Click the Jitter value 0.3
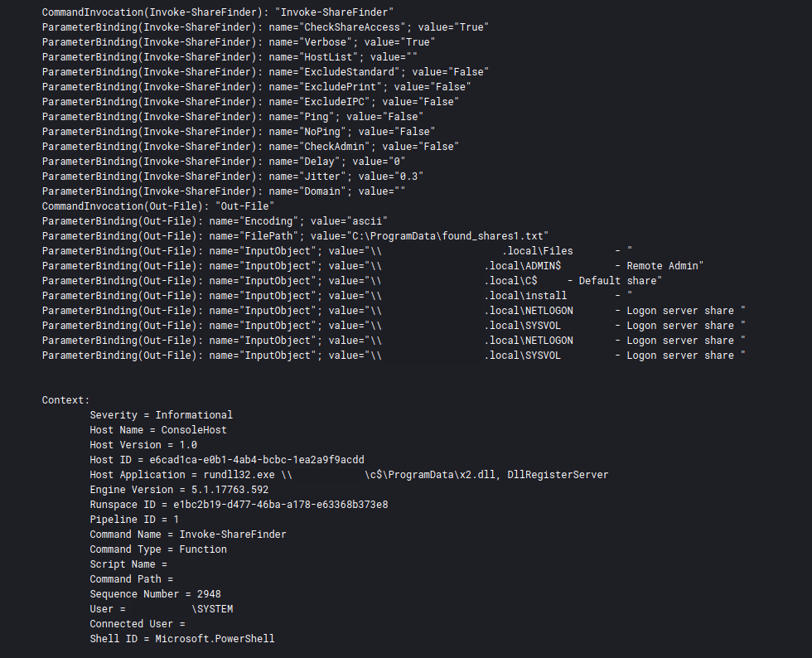The height and width of the screenshot is (658, 812). (x=408, y=177)
